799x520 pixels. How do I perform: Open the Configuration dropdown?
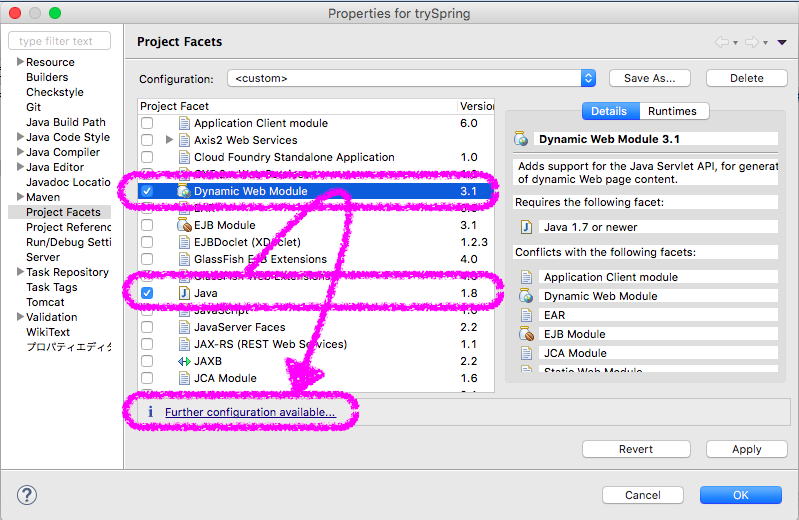[412, 79]
